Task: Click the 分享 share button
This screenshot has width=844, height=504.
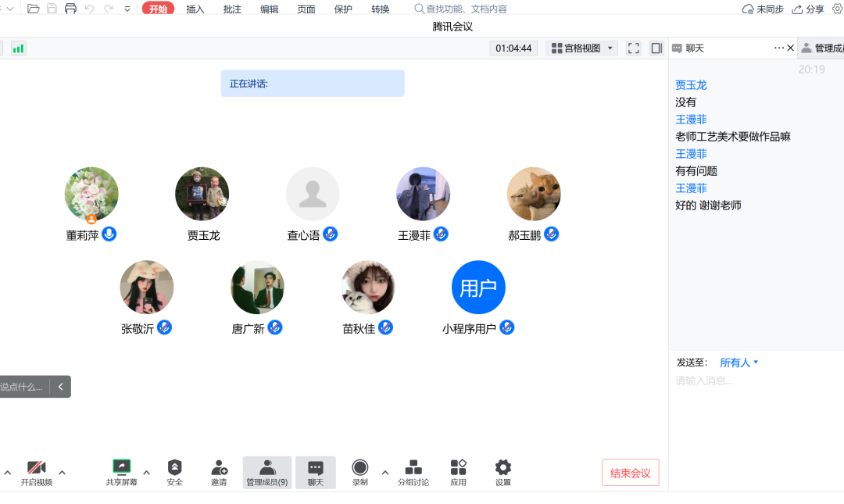Action: point(808,9)
